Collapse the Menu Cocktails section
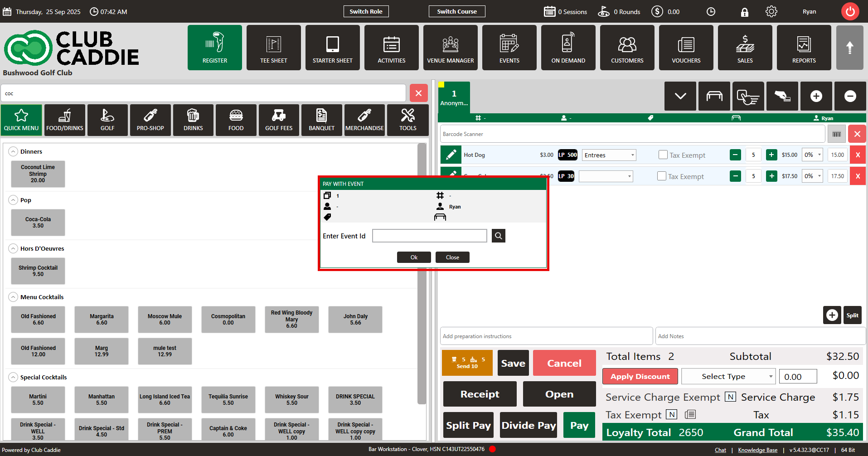 [x=14, y=297]
